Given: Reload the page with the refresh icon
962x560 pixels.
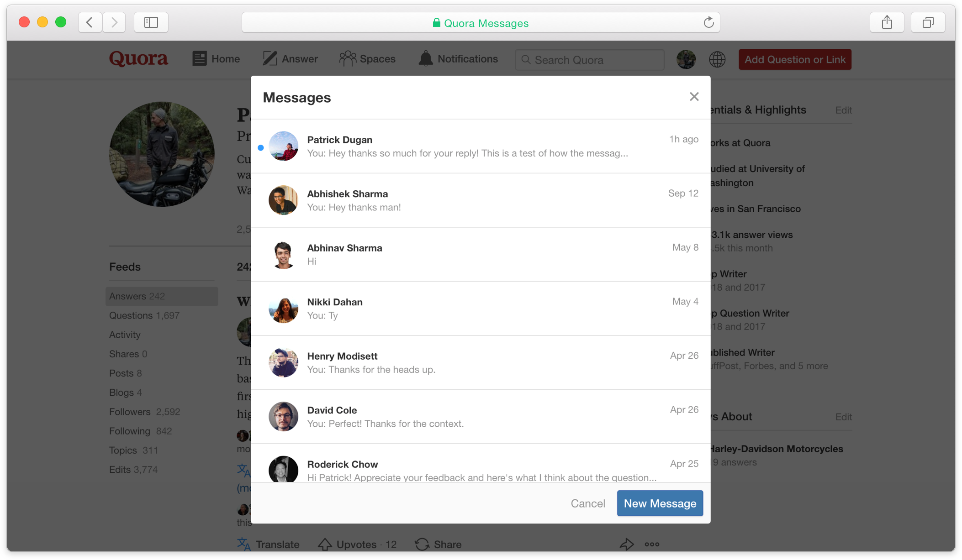Looking at the screenshot, I should pyautogui.click(x=708, y=22).
